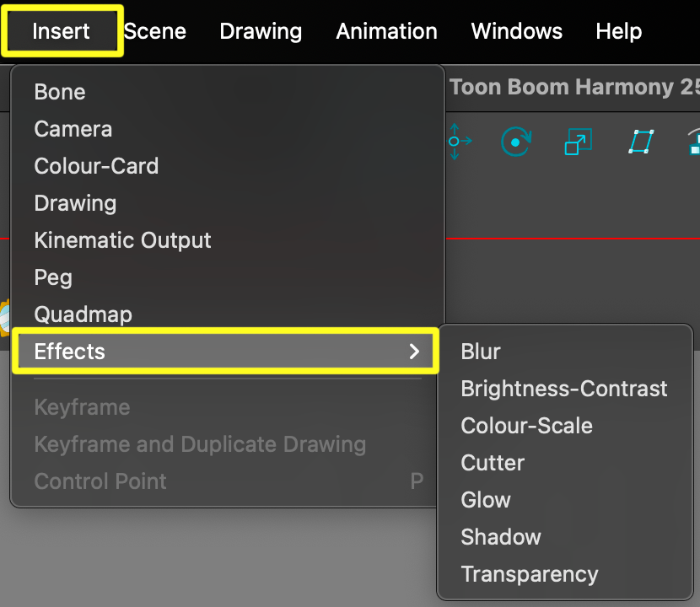Insert a Bone node
The height and width of the screenshot is (607, 700).
point(59,91)
